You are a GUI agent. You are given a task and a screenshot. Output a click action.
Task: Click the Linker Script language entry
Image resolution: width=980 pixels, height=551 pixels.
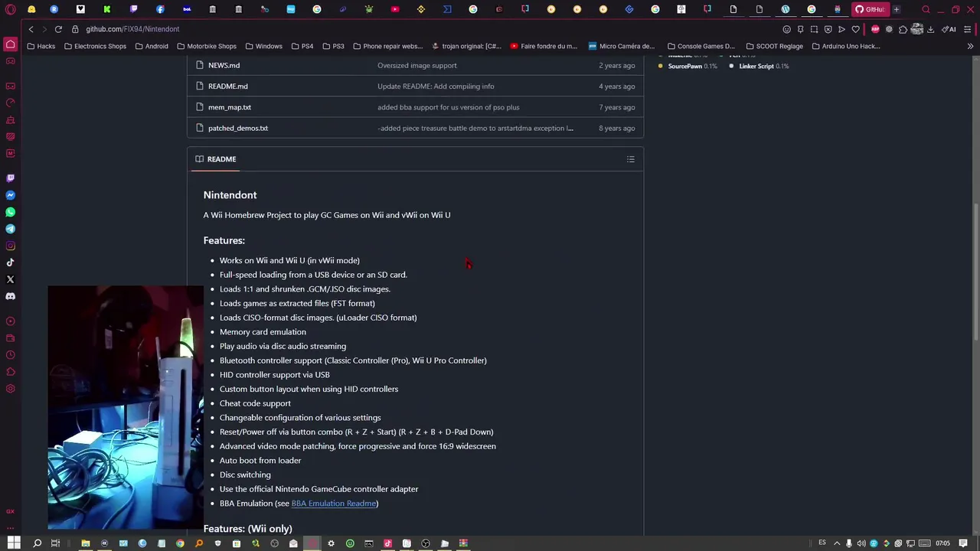coord(759,66)
